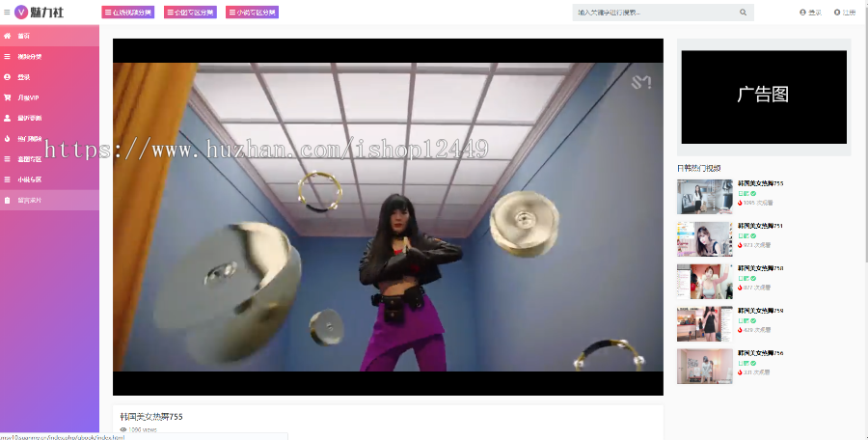Click the 注册 link in header
The height and width of the screenshot is (440, 868).
(845, 13)
